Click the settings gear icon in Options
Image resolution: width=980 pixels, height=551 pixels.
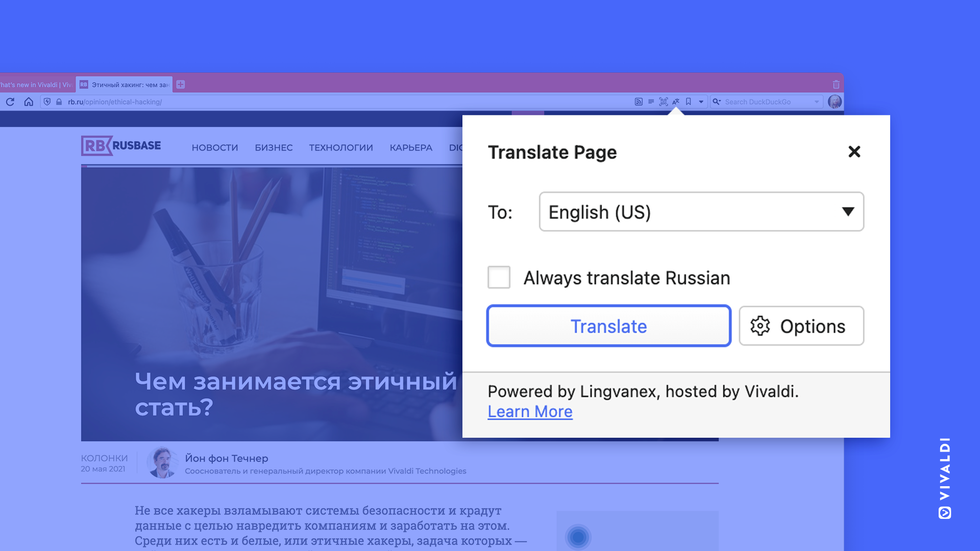[759, 325]
